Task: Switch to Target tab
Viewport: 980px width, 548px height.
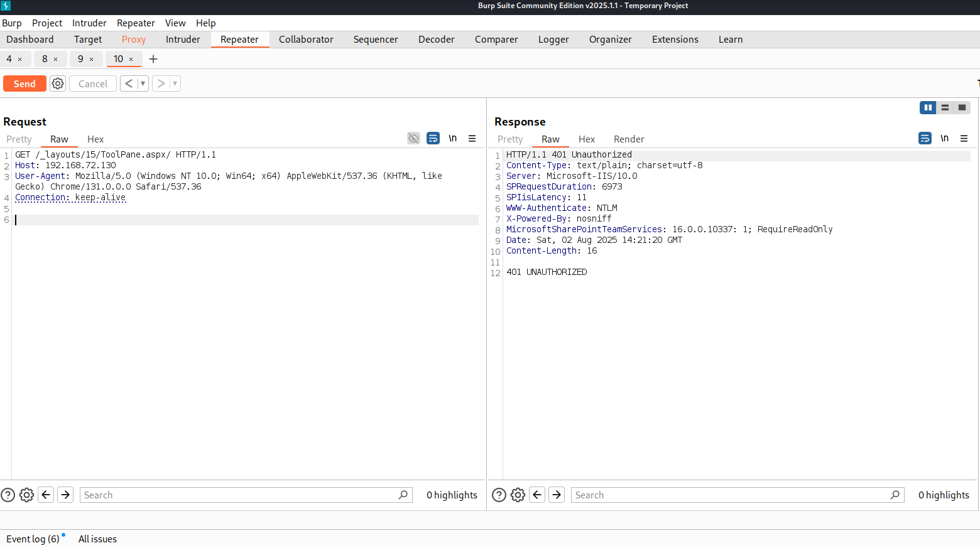Action: 88,39
